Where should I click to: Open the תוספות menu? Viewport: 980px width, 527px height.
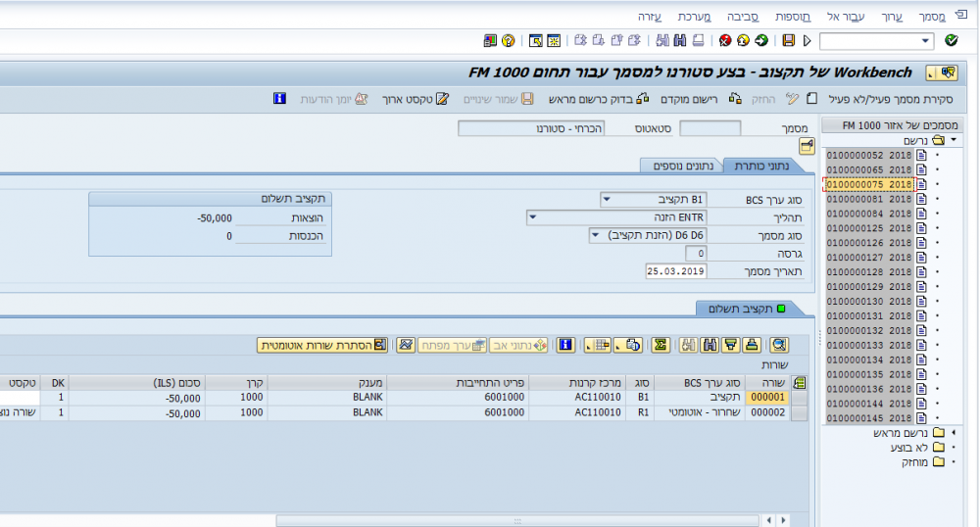[793, 17]
